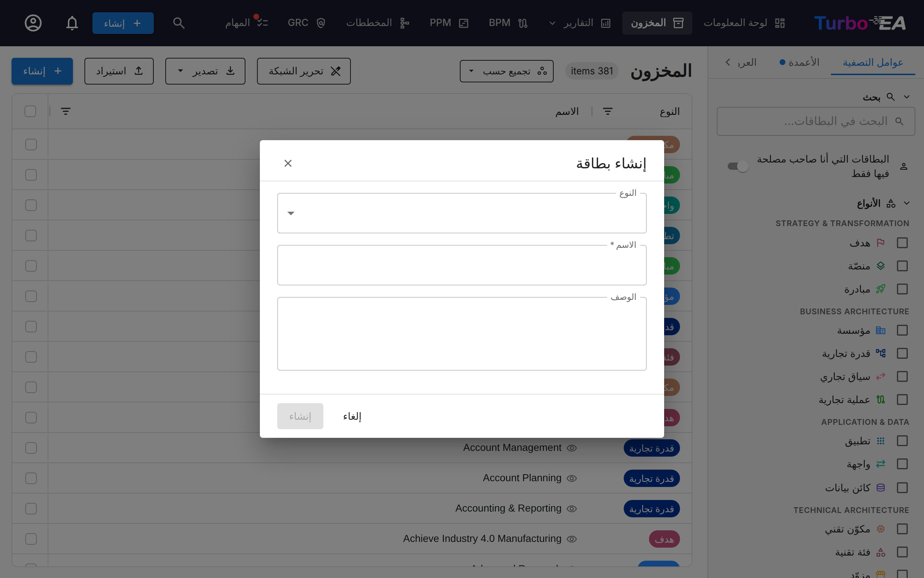Open the GRC menu item
The width and height of the screenshot is (924, 578).
[306, 23]
